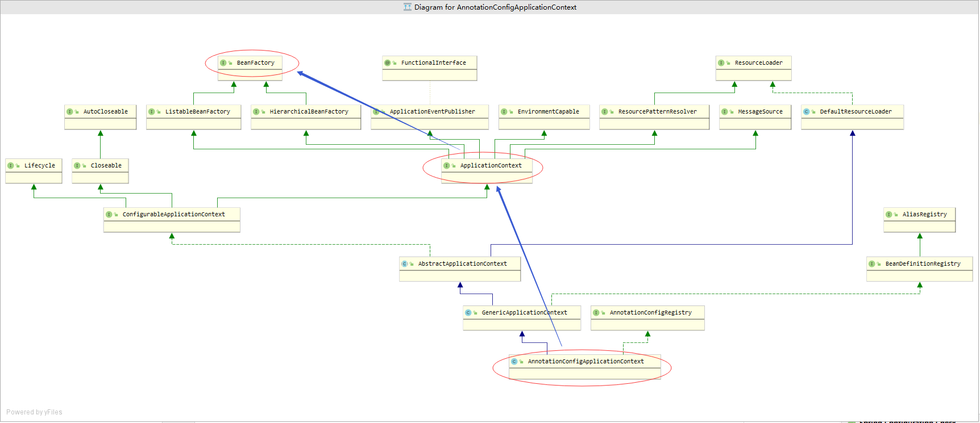Click the interface icon beside Lifecycle

pos(11,166)
